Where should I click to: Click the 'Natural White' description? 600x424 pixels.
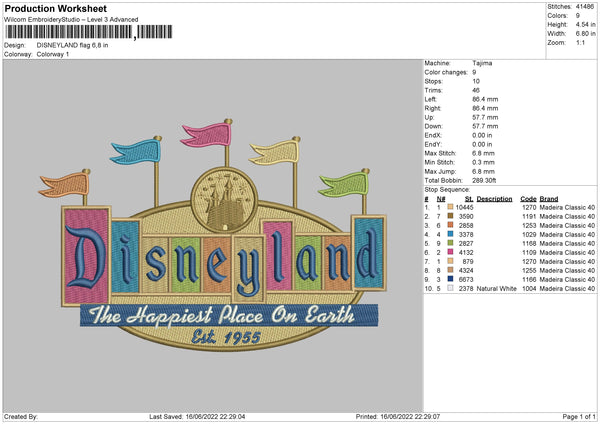497,288
